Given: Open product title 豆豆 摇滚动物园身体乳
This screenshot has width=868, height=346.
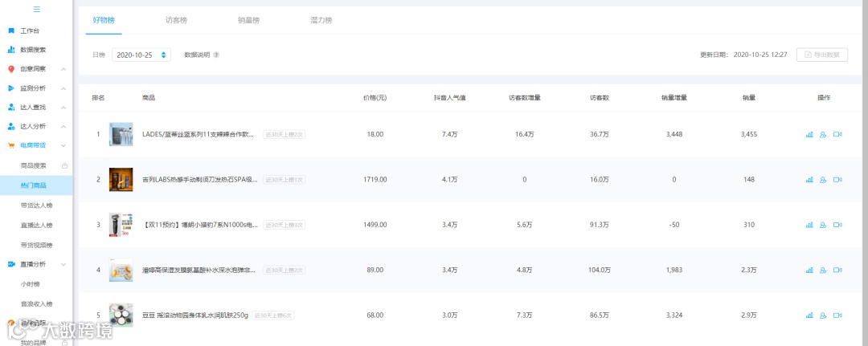Looking at the screenshot, I should (x=195, y=315).
